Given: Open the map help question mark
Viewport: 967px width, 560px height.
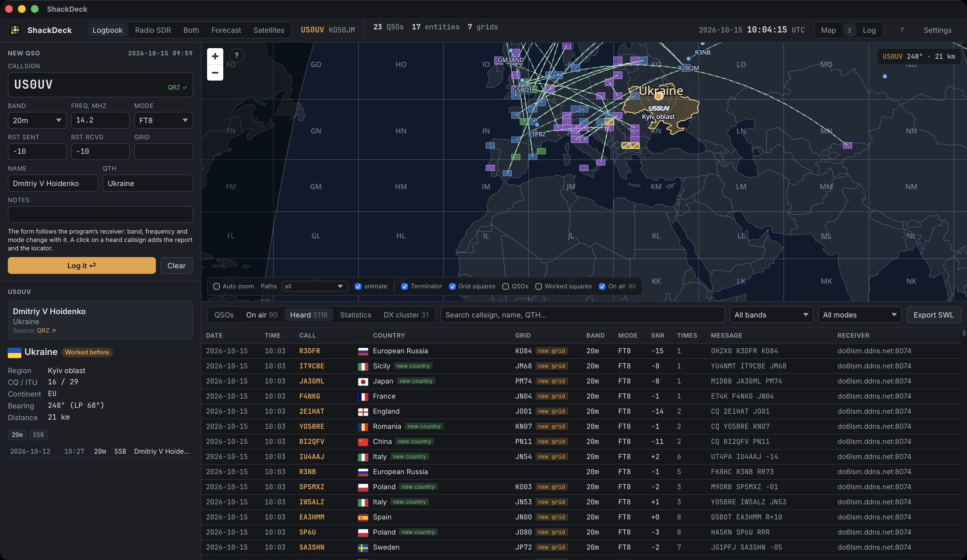Looking at the screenshot, I should (x=236, y=56).
